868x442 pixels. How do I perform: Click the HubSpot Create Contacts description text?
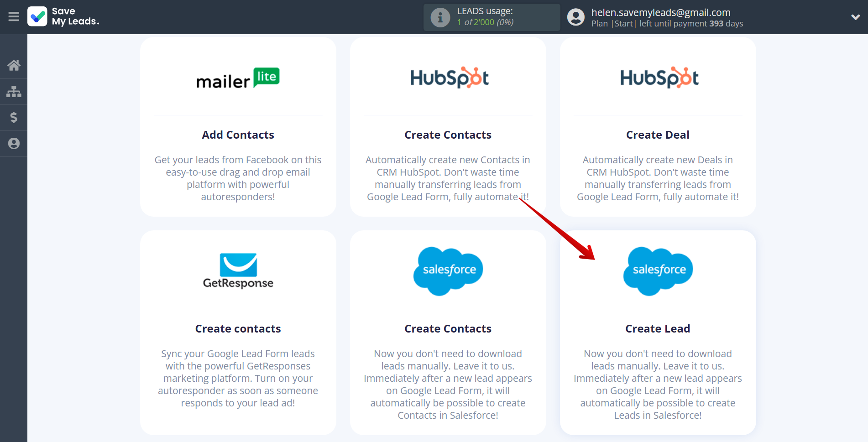(x=448, y=178)
